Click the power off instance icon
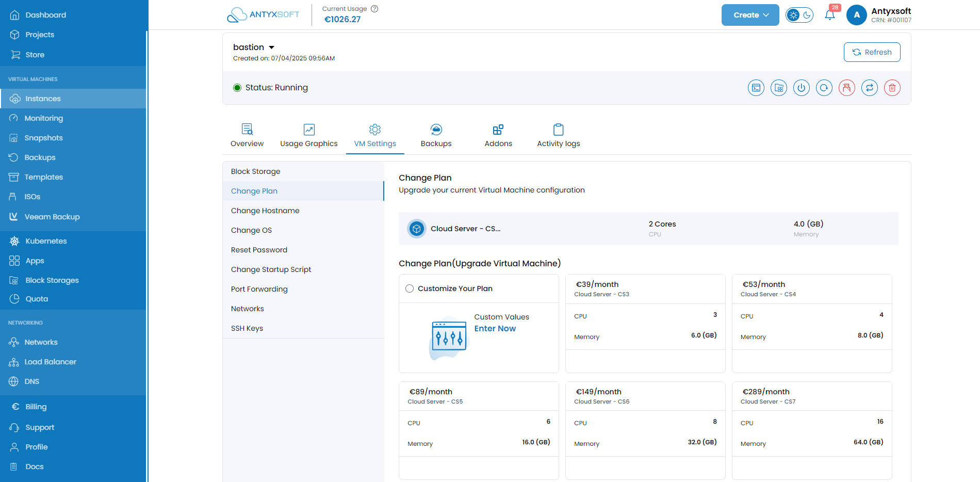Image resolution: width=980 pixels, height=482 pixels. (802, 88)
